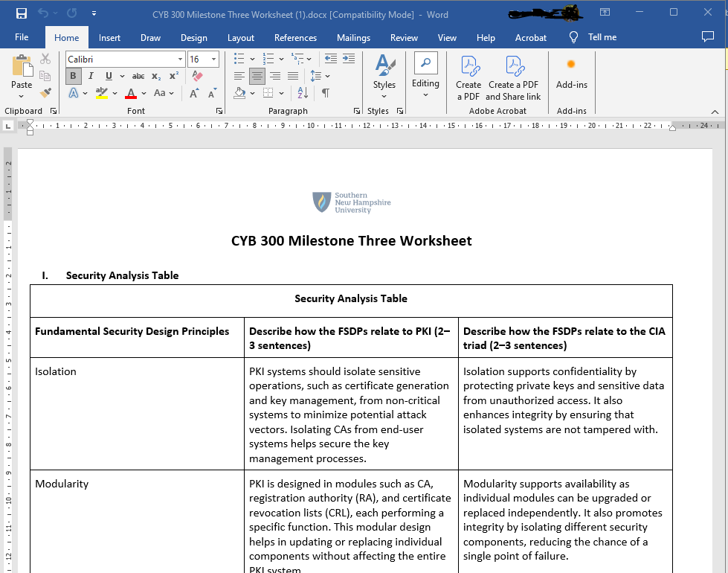Undo the last action
This screenshot has height=573, width=728.
(x=42, y=13)
